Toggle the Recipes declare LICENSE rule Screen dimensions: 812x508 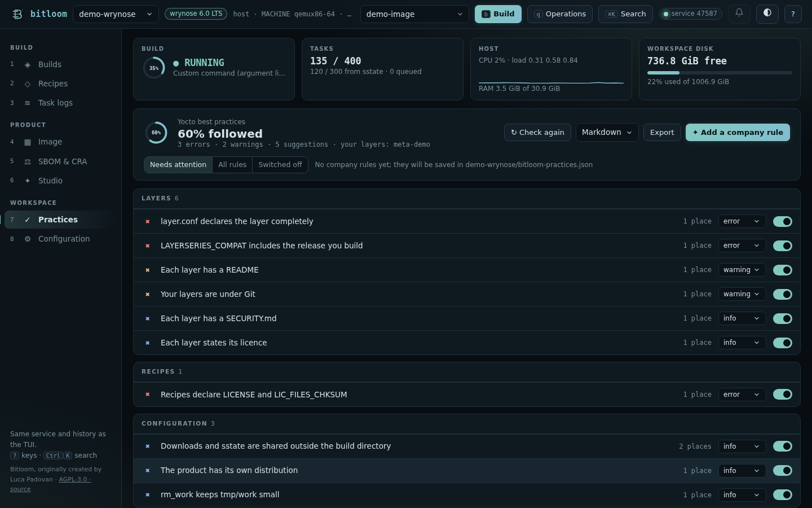(x=783, y=395)
